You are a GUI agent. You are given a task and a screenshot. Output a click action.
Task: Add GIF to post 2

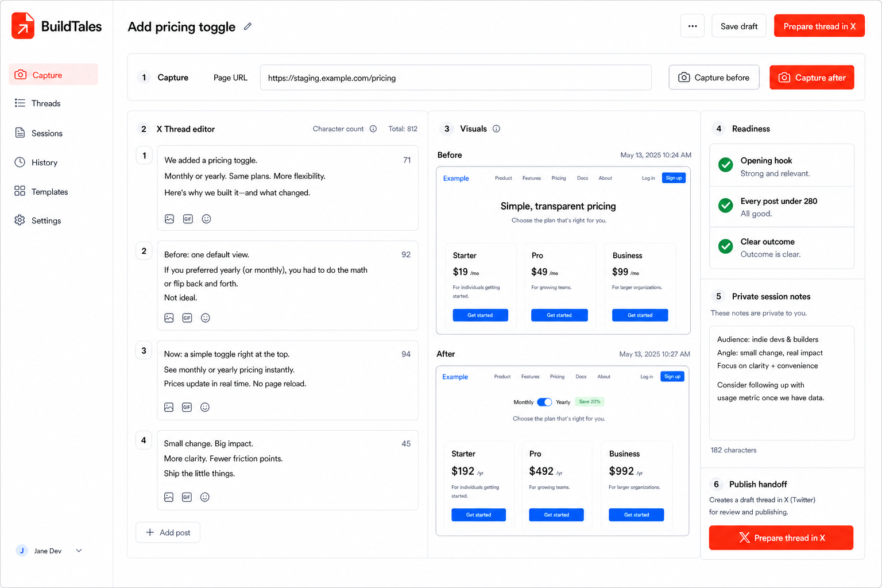point(187,318)
